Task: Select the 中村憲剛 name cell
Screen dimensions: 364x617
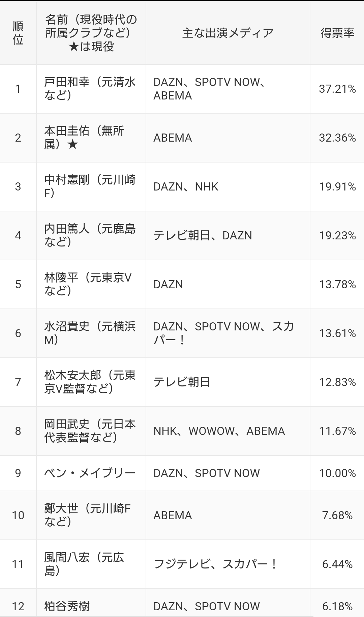Action: pos(91,186)
